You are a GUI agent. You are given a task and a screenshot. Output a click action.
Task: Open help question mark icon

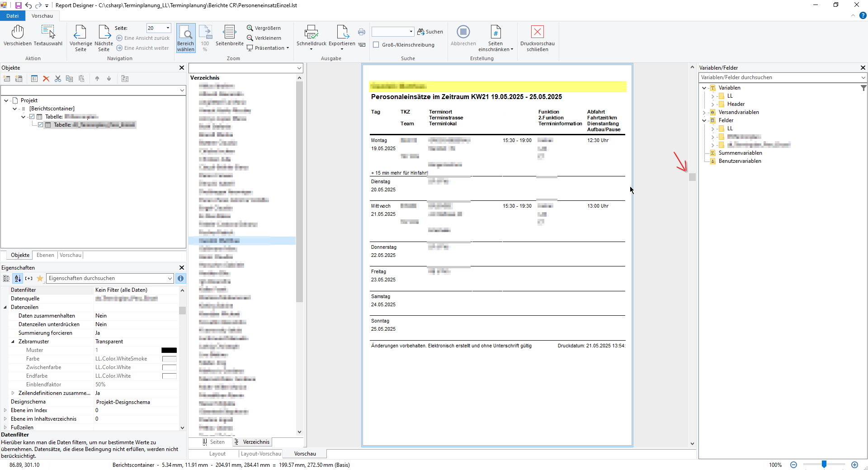863,15
